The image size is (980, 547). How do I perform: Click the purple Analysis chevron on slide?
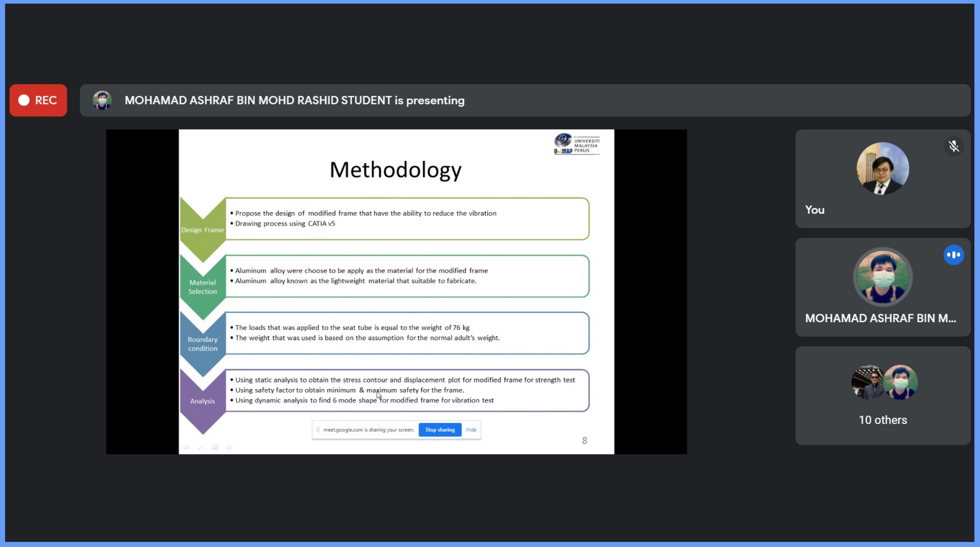pyautogui.click(x=202, y=401)
